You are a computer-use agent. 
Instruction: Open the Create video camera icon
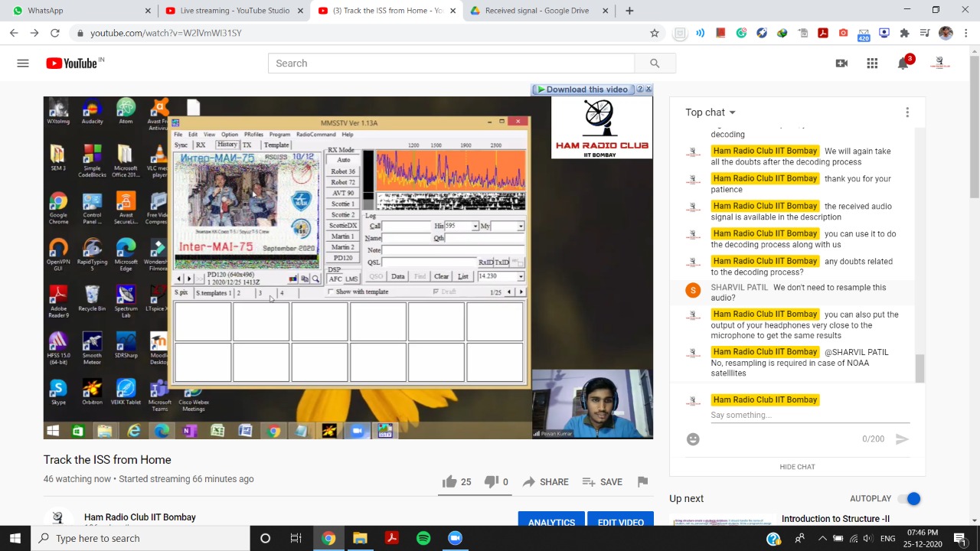click(841, 64)
